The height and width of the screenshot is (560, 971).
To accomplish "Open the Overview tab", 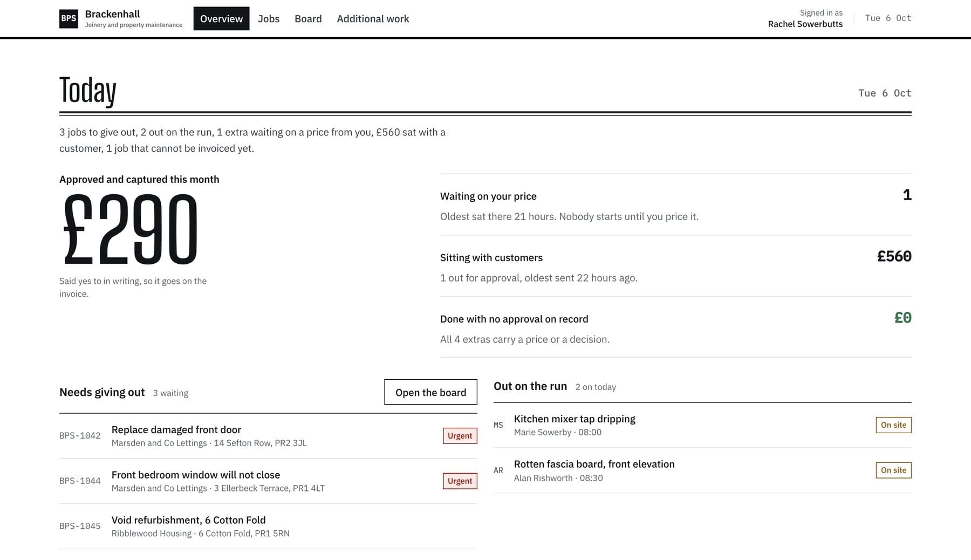I will (221, 18).
